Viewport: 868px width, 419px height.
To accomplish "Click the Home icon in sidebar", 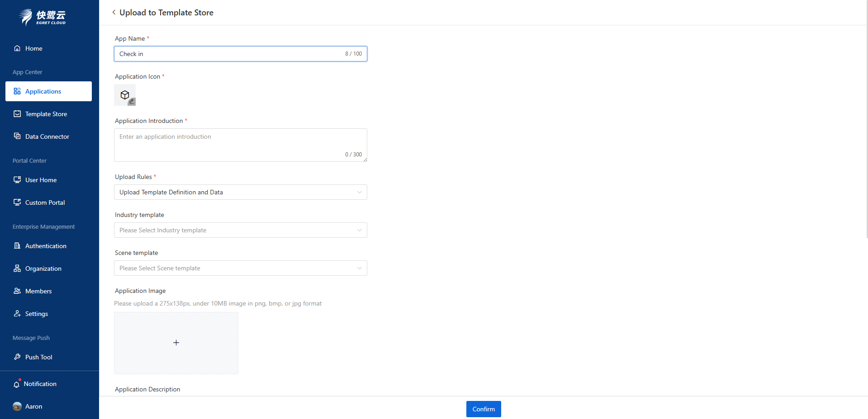I will (x=17, y=48).
